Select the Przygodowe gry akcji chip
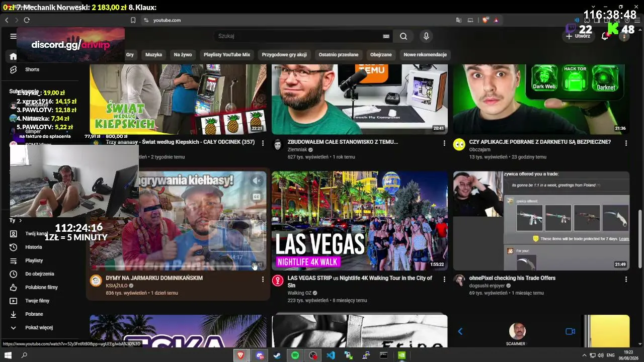The image size is (644, 362). [284, 55]
